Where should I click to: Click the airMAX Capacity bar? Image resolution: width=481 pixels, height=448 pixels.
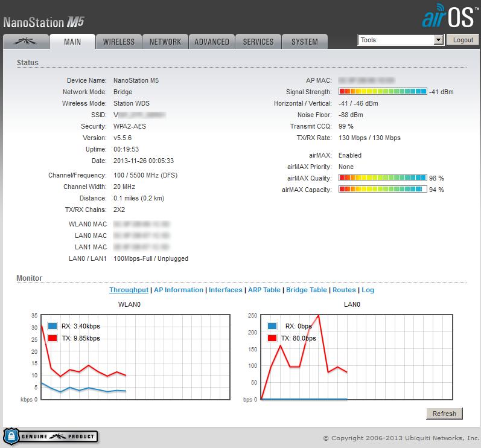coord(383,189)
